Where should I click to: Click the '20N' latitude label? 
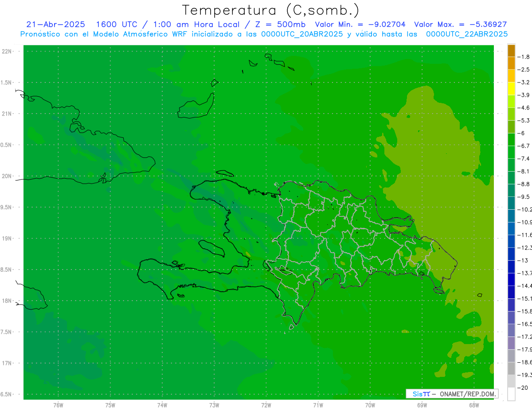click(x=7, y=176)
